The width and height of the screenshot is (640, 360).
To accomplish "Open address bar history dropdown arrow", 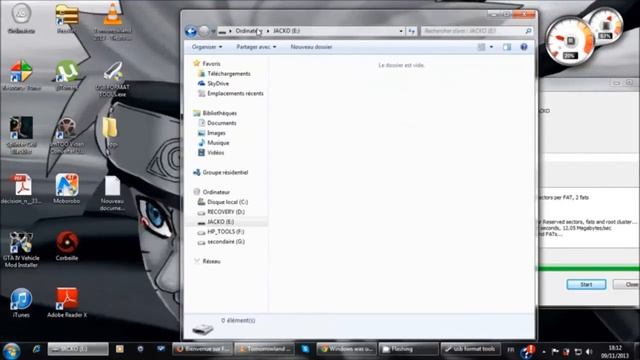I will coord(401,31).
